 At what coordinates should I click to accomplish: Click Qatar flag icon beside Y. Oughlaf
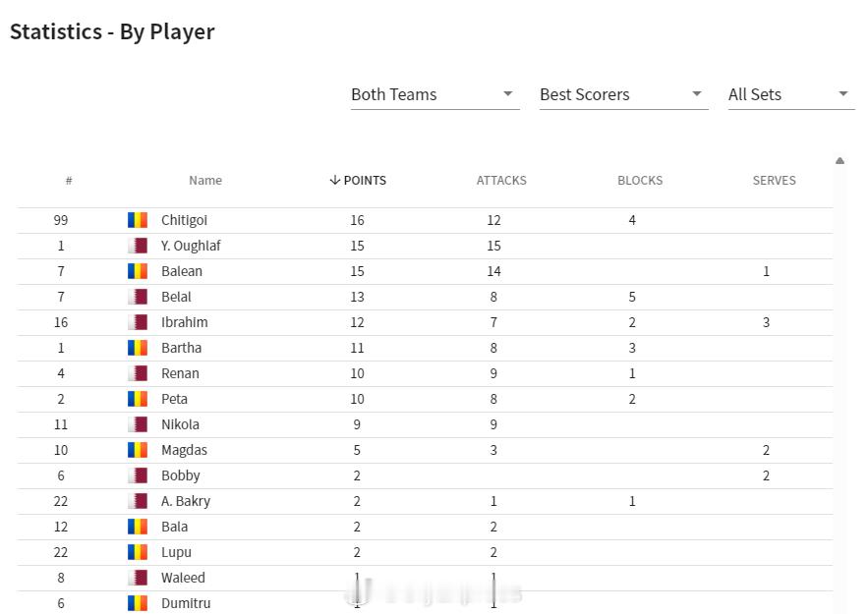(138, 246)
